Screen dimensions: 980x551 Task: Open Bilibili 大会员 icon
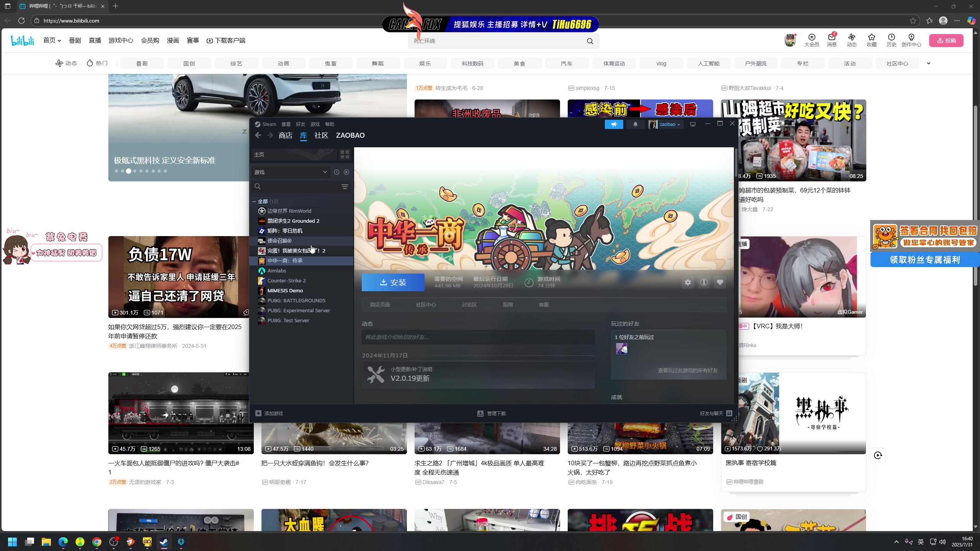[x=812, y=40]
